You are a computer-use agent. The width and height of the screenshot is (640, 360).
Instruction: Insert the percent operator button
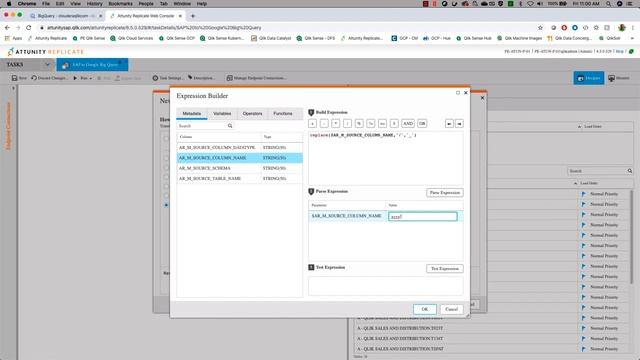pos(359,123)
